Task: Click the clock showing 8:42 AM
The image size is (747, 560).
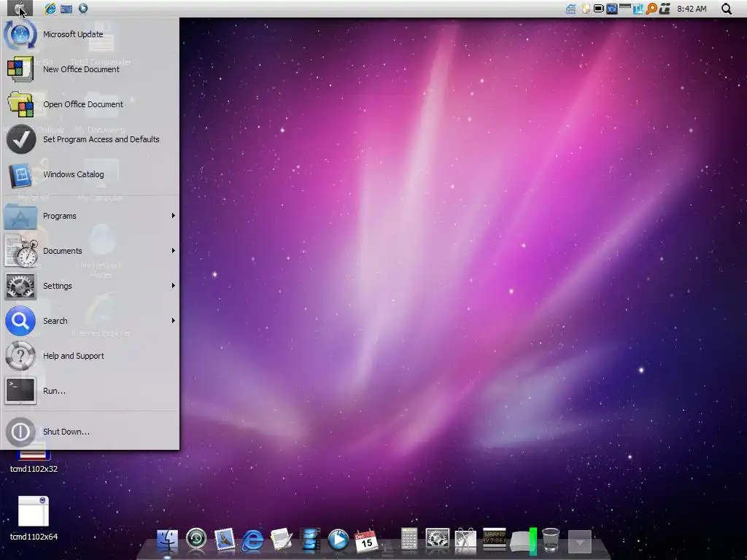Action: 692,9
